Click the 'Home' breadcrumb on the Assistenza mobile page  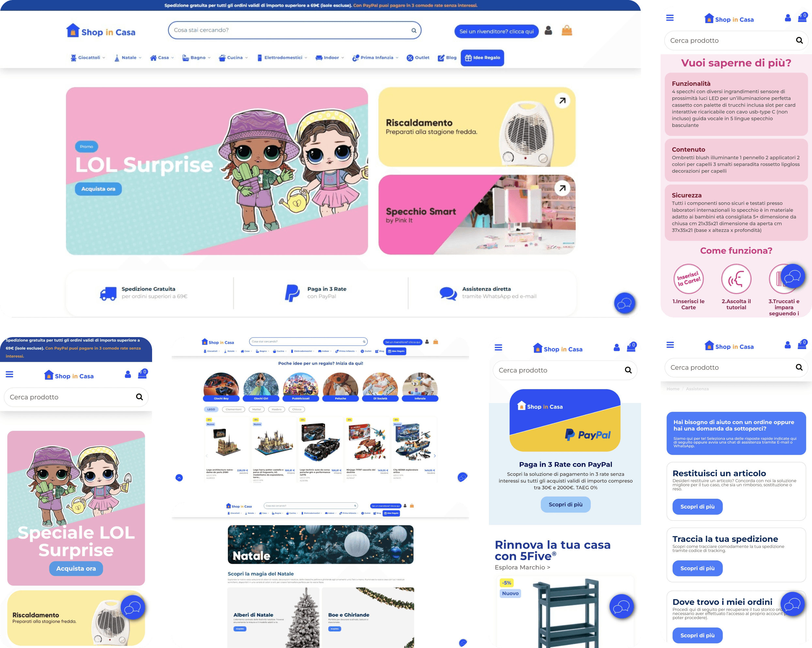[x=673, y=389]
